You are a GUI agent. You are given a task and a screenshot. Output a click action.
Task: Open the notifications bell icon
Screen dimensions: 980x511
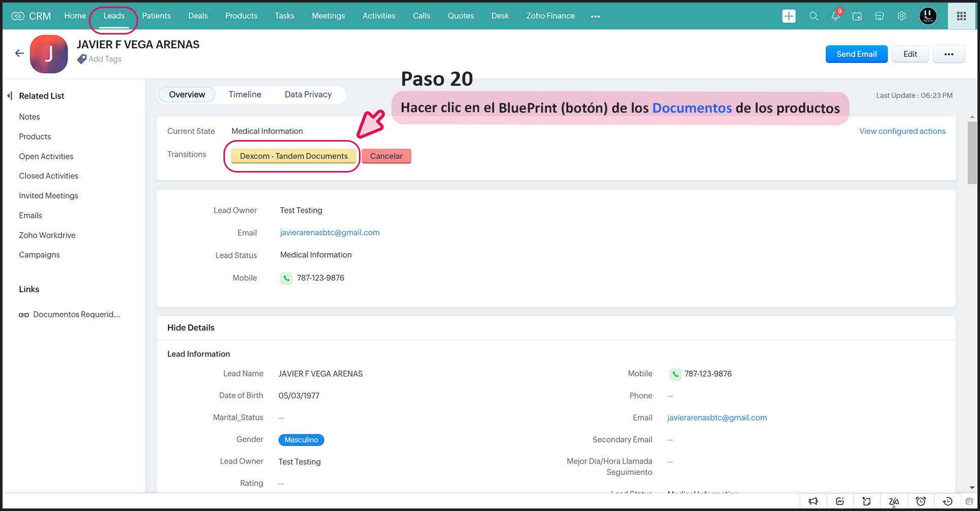tap(835, 16)
